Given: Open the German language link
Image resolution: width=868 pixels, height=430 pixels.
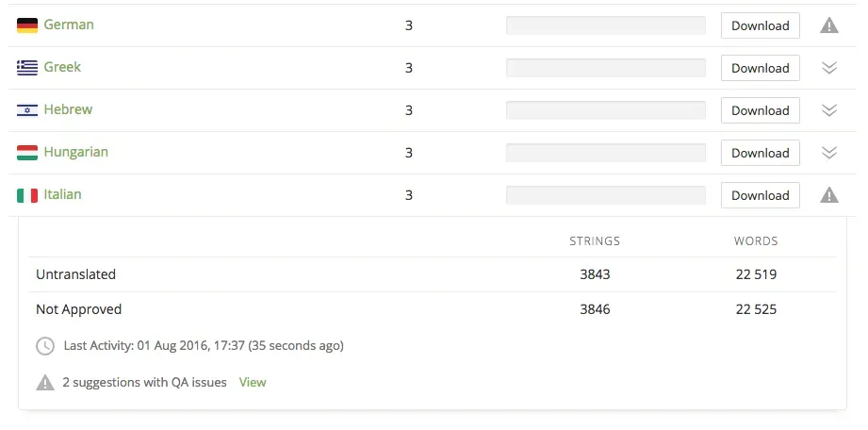Looking at the screenshot, I should point(69,25).
